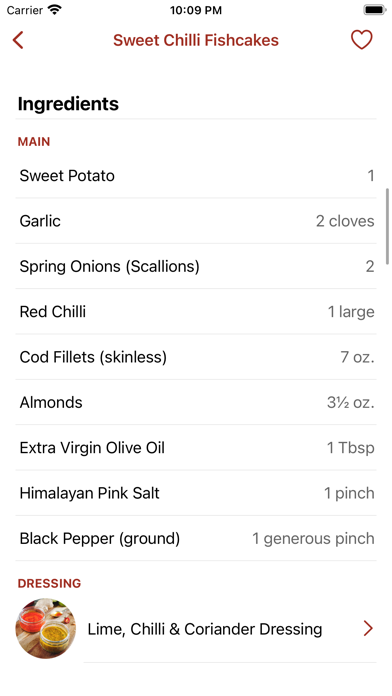Viewport: 392px width, 696px height.
Task: Favorite recipe with heart icon
Action: pyautogui.click(x=361, y=40)
